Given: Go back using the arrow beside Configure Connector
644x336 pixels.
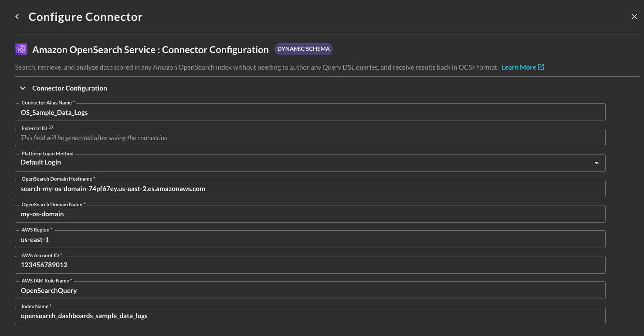Looking at the screenshot, I should pos(17,17).
